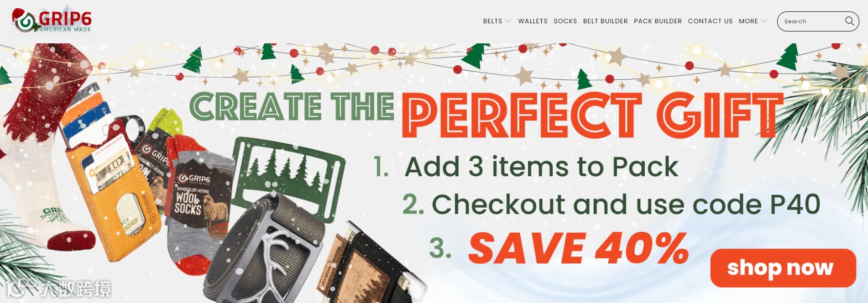Click the PERFECT GIFT banner headline
868x303 pixels.
tap(592, 115)
